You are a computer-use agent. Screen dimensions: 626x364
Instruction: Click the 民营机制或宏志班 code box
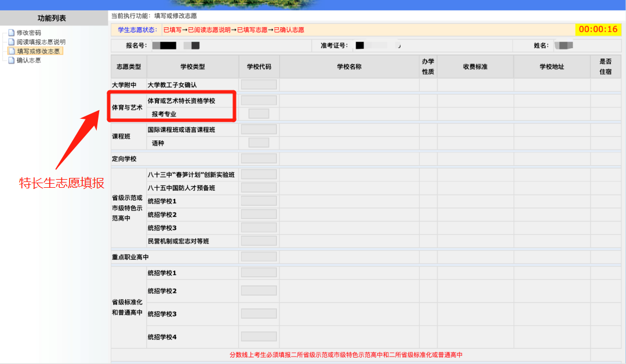coord(259,241)
